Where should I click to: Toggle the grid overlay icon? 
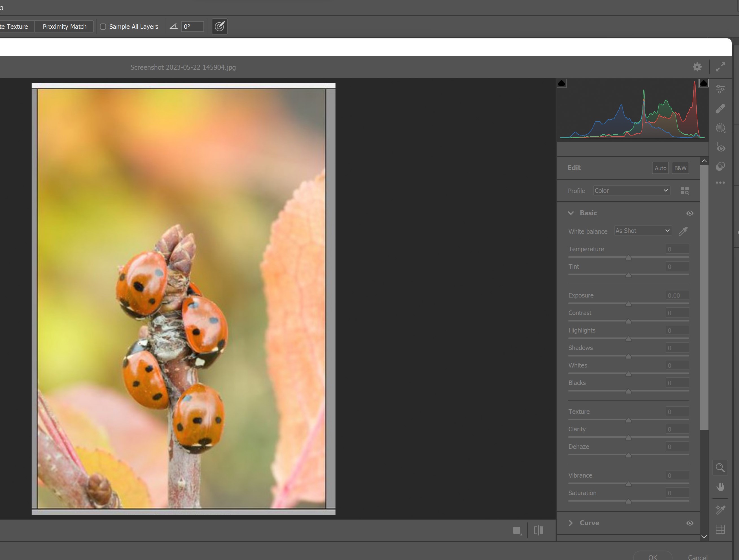[720, 529]
